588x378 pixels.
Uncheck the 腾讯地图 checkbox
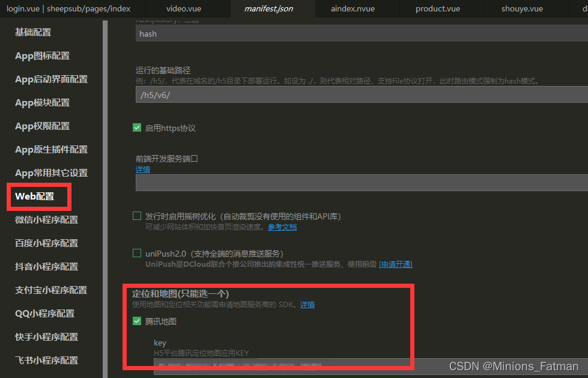pos(137,321)
